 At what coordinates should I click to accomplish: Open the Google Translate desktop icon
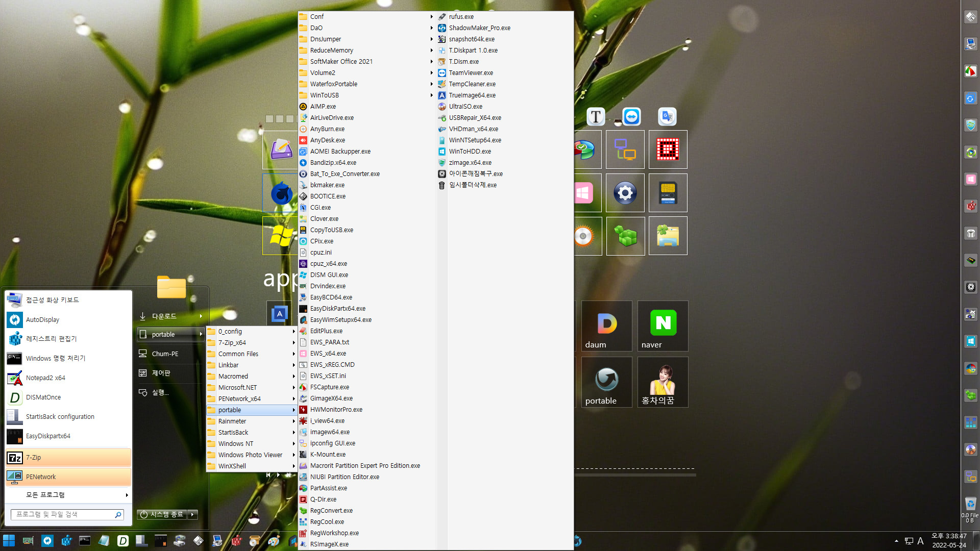point(667,117)
